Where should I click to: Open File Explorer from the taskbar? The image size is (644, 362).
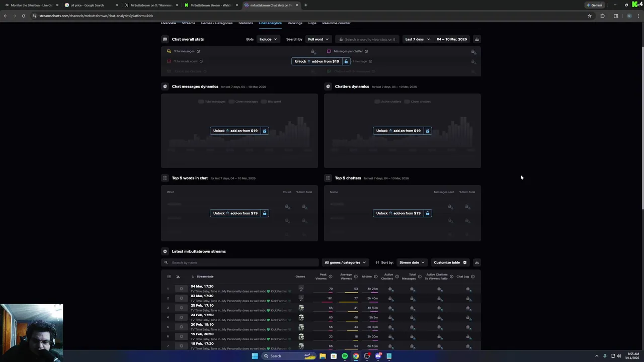coord(323,356)
